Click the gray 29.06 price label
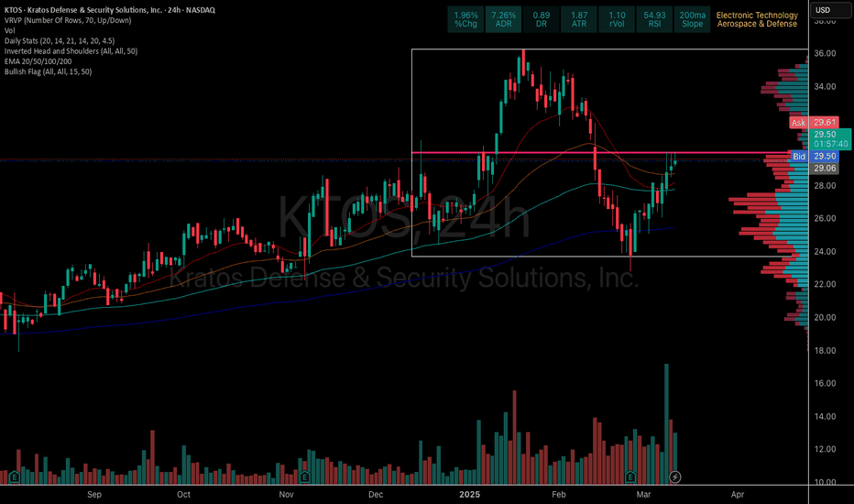The width and height of the screenshot is (854, 504). click(x=825, y=169)
